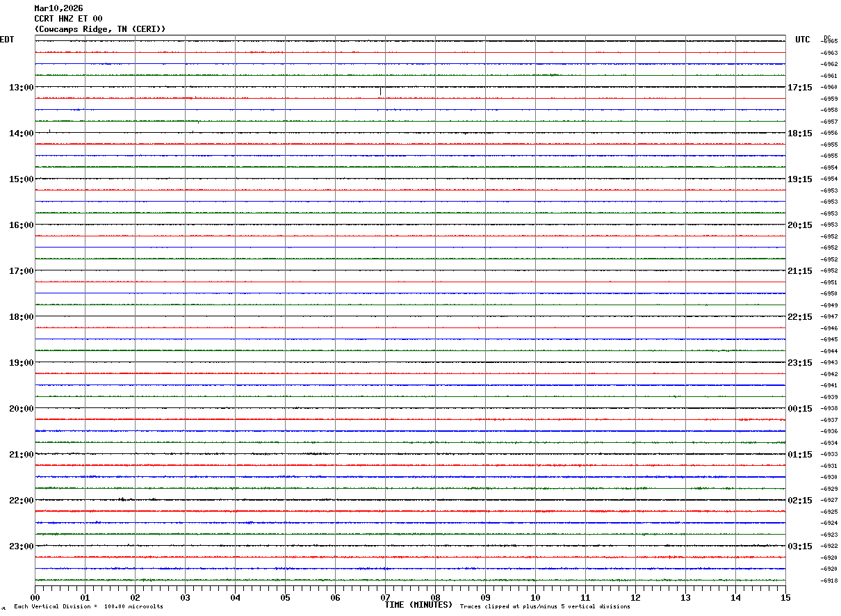Click the 14 minute tick label
841x616 pixels.
click(736, 598)
